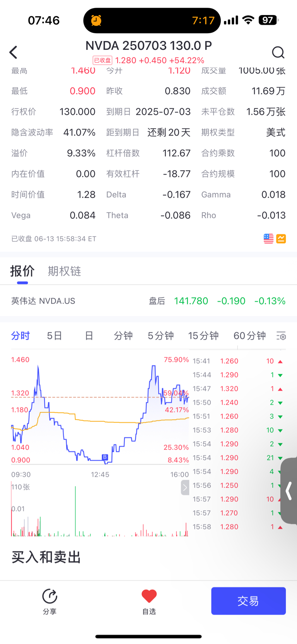Tap the share (分享) icon
Image resolution: width=297 pixels, height=644 pixels.
tap(49, 601)
